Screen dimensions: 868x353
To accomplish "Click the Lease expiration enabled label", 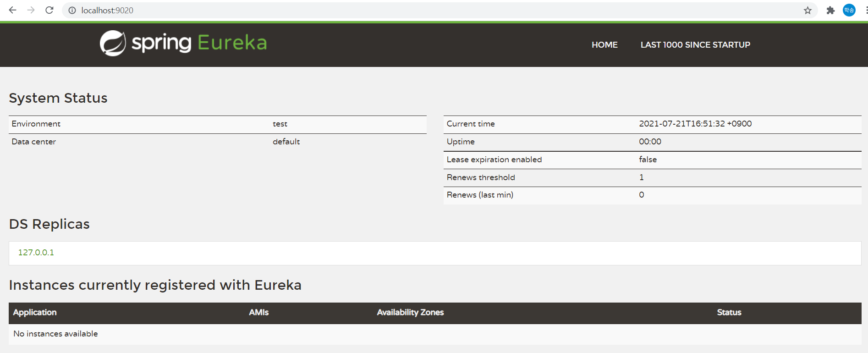I will [x=494, y=160].
